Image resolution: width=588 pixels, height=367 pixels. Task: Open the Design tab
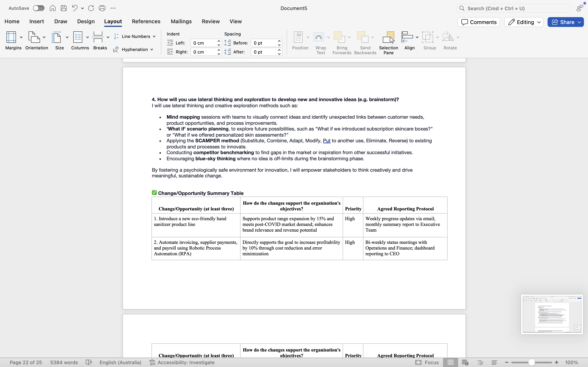86,21
